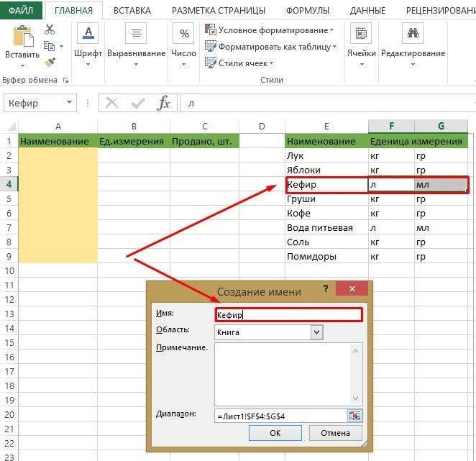Click the Ед.измерения header cell
This screenshot has height=461, width=476.
(134, 141)
